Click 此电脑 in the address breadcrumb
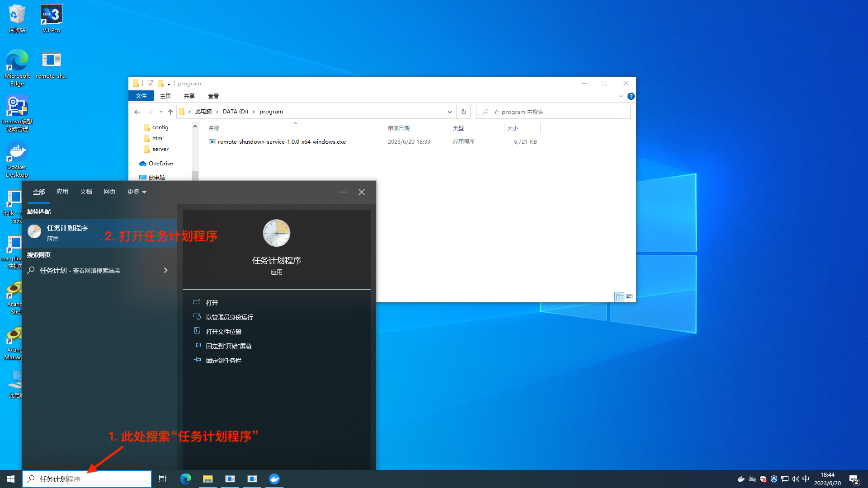 [203, 112]
